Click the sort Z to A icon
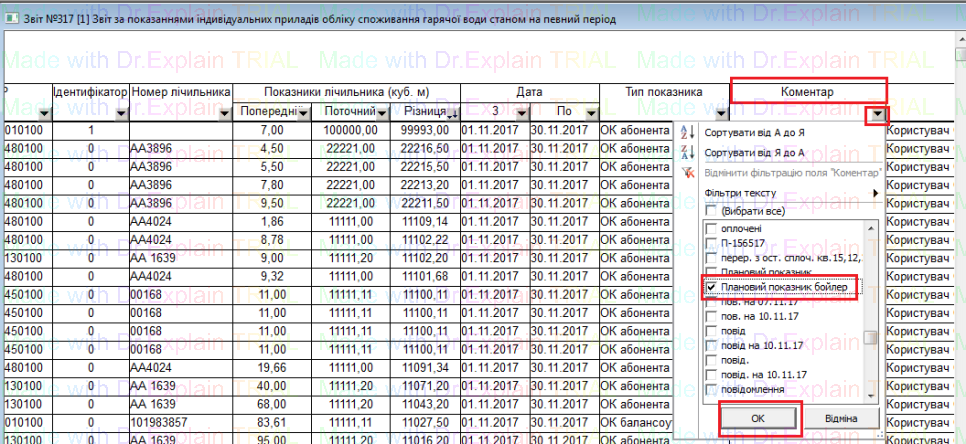 (686, 153)
